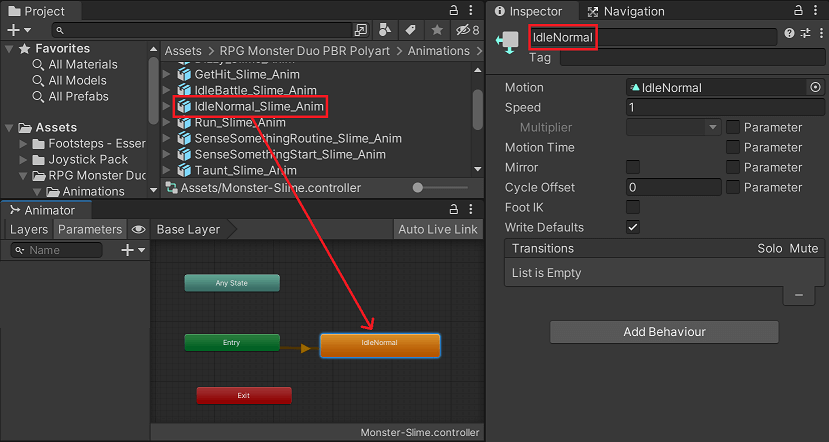
Task: Click the Base Layer breadcrumb
Action: click(189, 229)
